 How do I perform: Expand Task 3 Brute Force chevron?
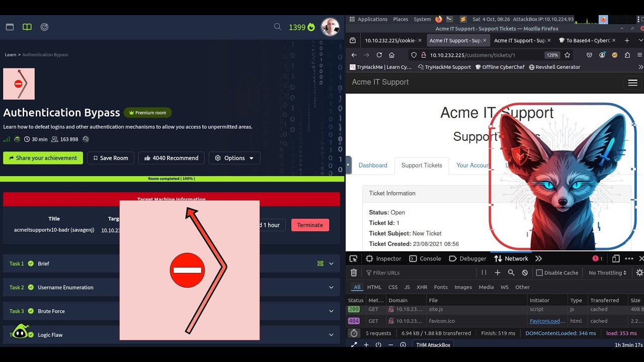(x=331, y=311)
